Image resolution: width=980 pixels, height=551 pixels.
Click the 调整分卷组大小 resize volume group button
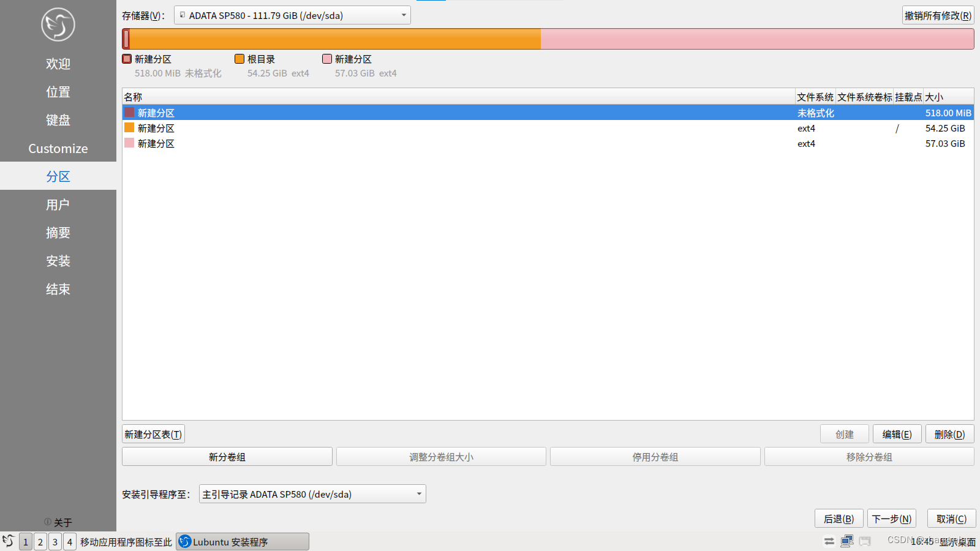pos(441,457)
